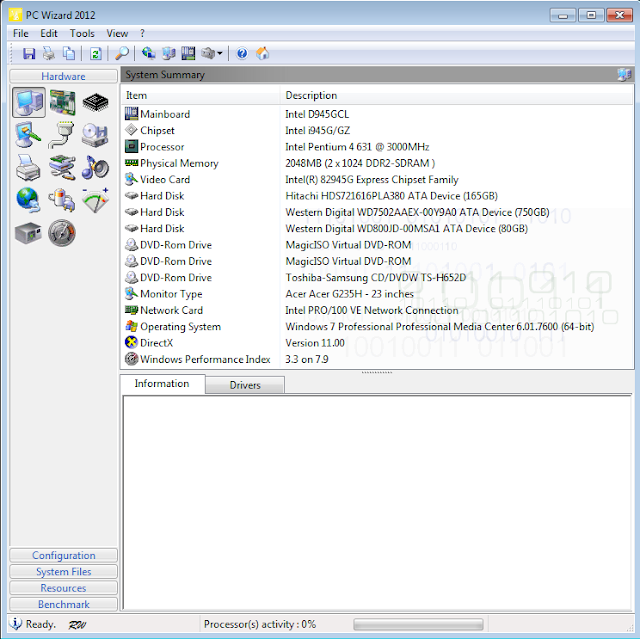Switch to the Information tab
640x639 pixels.
click(162, 384)
